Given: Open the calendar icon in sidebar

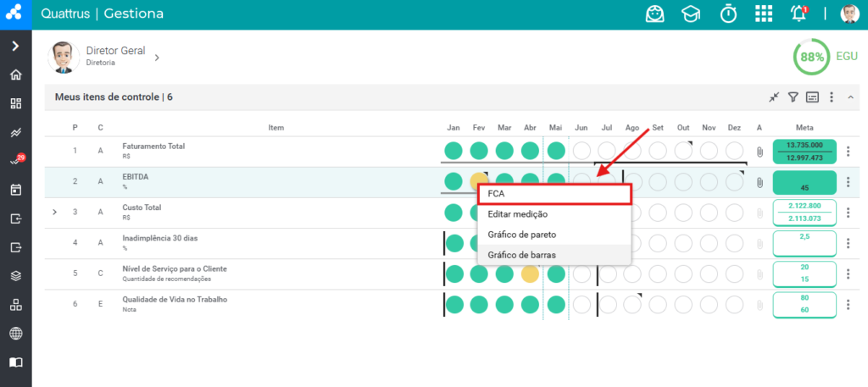Looking at the screenshot, I should point(16,190).
